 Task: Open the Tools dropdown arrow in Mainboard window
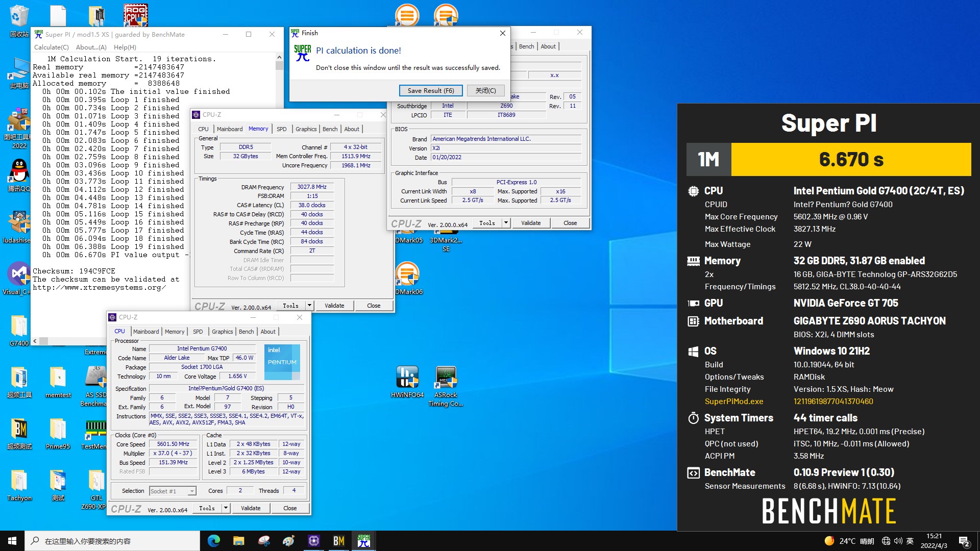click(506, 223)
